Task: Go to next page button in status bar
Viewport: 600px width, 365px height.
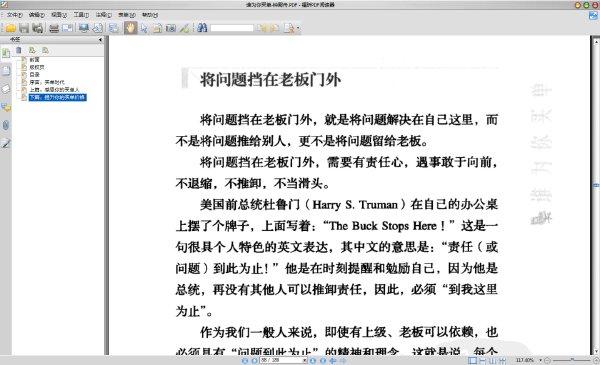Action: click(x=313, y=360)
